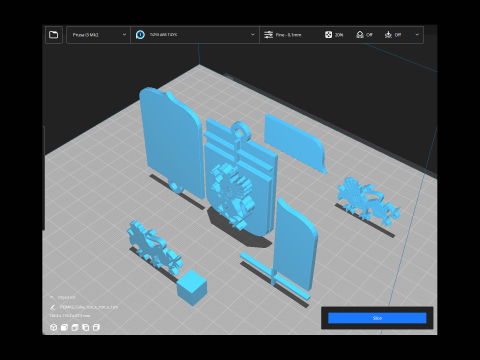Open file using the folder icon
The width and height of the screenshot is (480, 360).
54,35
